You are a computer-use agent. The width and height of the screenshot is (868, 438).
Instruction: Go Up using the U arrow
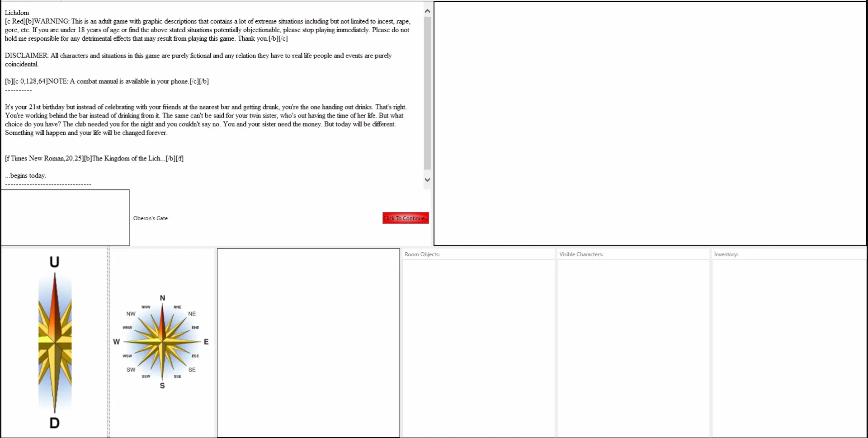tap(54, 262)
